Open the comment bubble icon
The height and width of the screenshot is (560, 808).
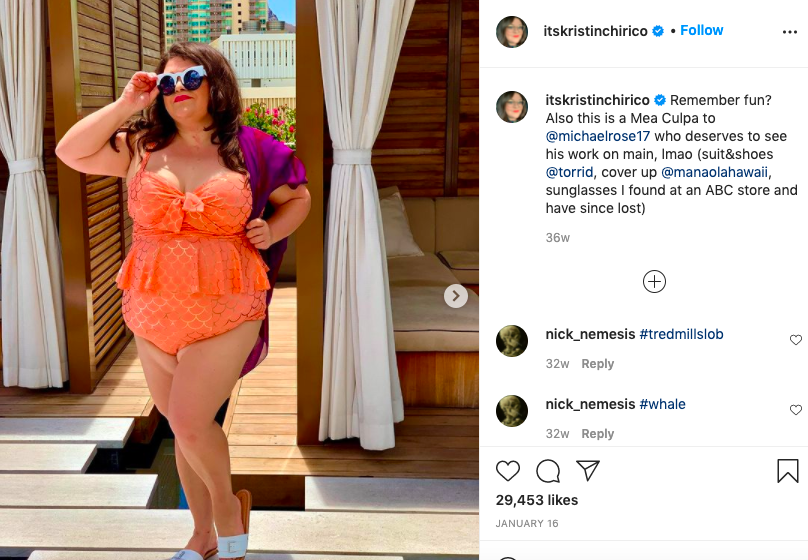click(x=548, y=471)
